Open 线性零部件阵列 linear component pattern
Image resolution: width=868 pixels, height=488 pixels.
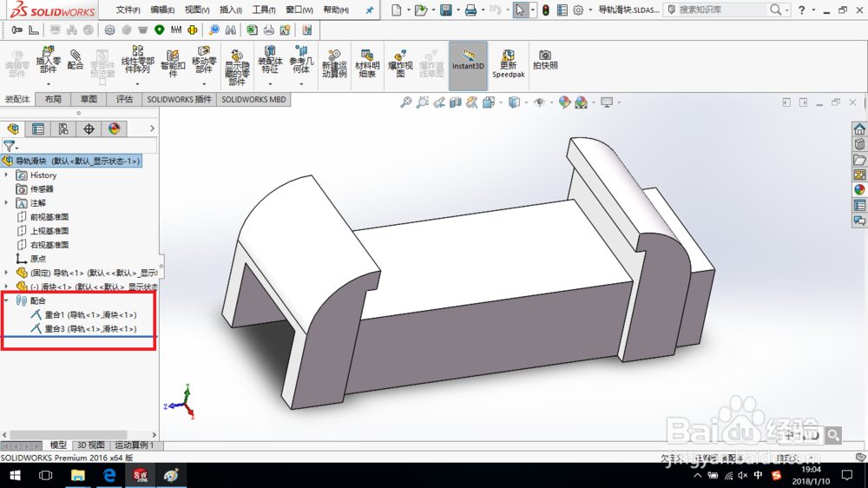tap(137, 60)
